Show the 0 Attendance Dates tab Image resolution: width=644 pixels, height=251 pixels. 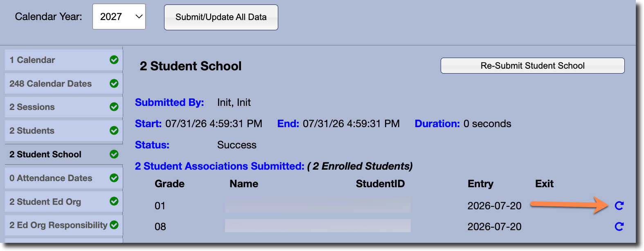coord(64,178)
